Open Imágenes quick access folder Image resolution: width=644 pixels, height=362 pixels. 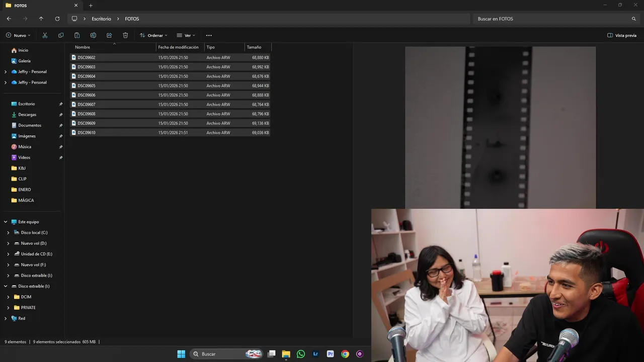(27, 136)
